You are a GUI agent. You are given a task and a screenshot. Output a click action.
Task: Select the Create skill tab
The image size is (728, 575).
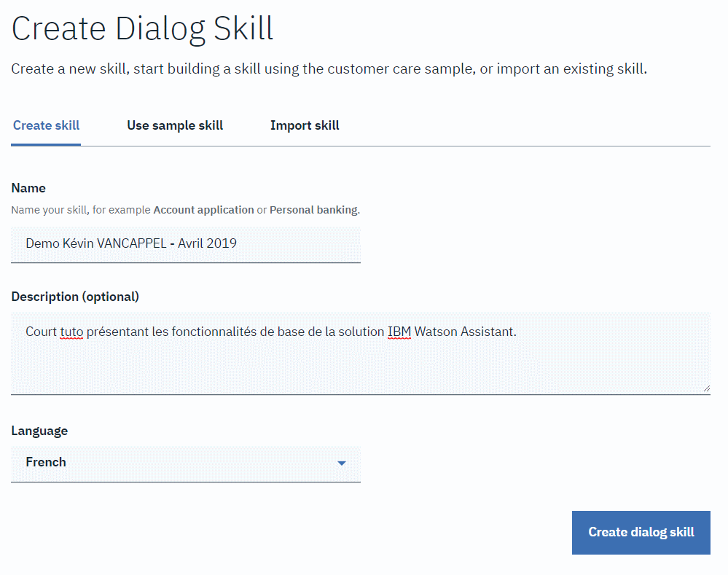[46, 125]
